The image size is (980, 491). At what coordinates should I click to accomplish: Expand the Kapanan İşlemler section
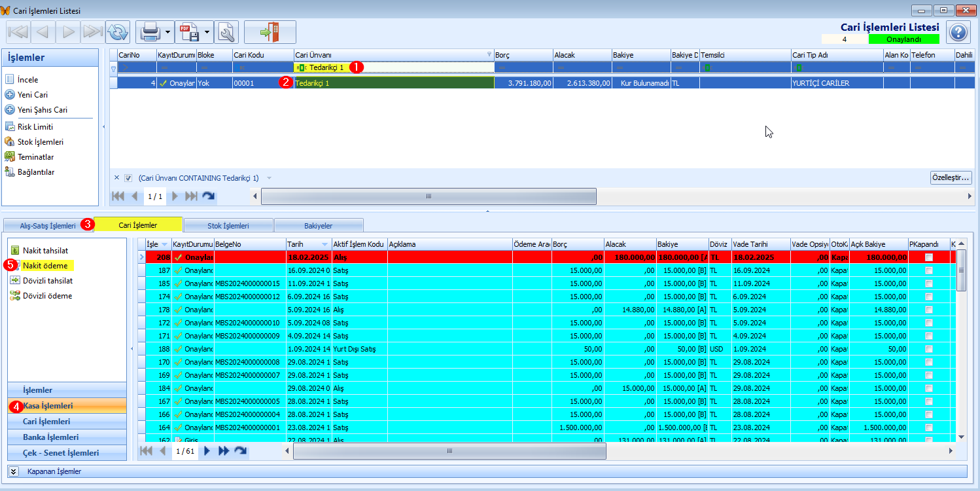coord(14,471)
